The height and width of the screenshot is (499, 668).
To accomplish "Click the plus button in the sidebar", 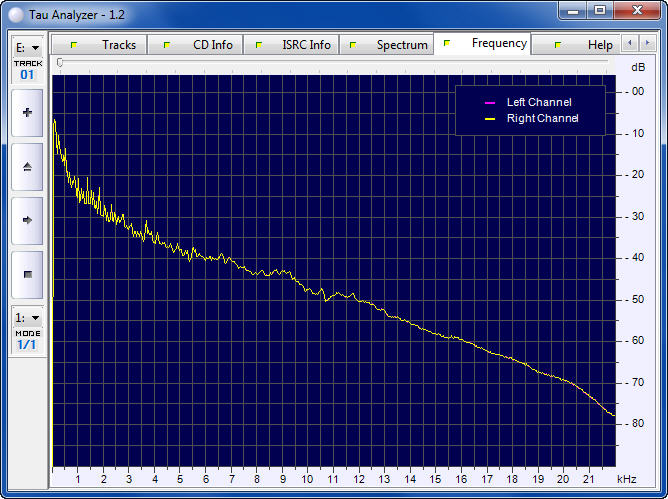I will click(27, 113).
